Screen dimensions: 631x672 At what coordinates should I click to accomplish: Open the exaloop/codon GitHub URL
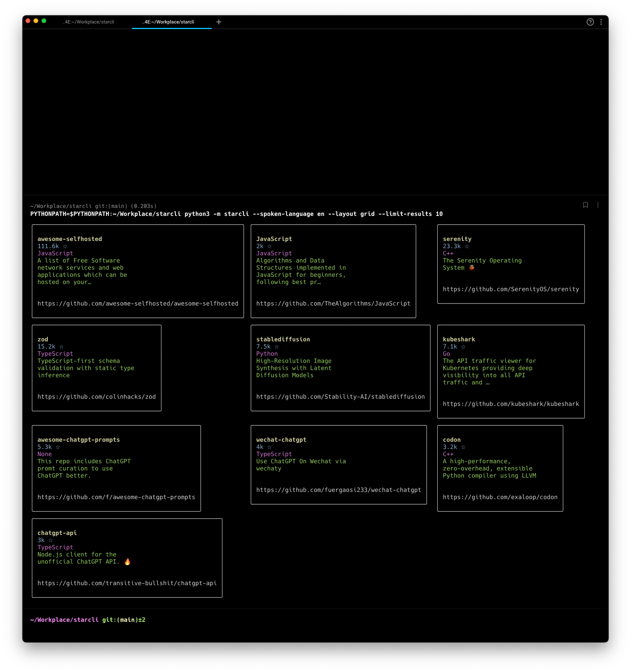point(500,497)
